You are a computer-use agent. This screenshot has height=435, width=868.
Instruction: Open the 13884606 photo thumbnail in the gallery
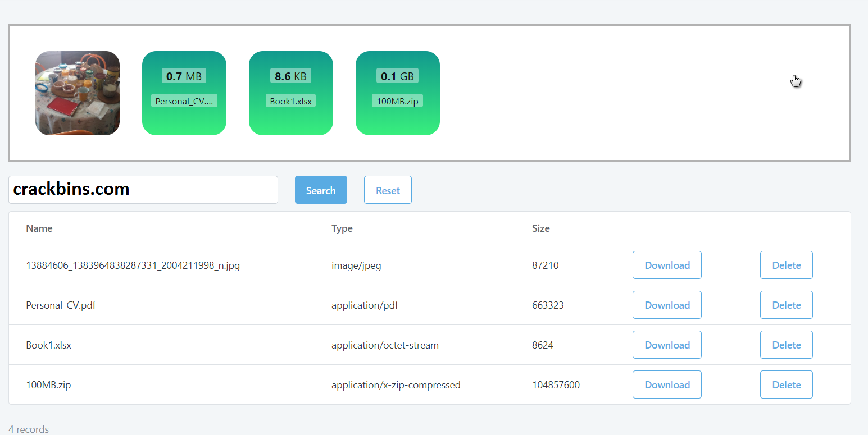[77, 93]
